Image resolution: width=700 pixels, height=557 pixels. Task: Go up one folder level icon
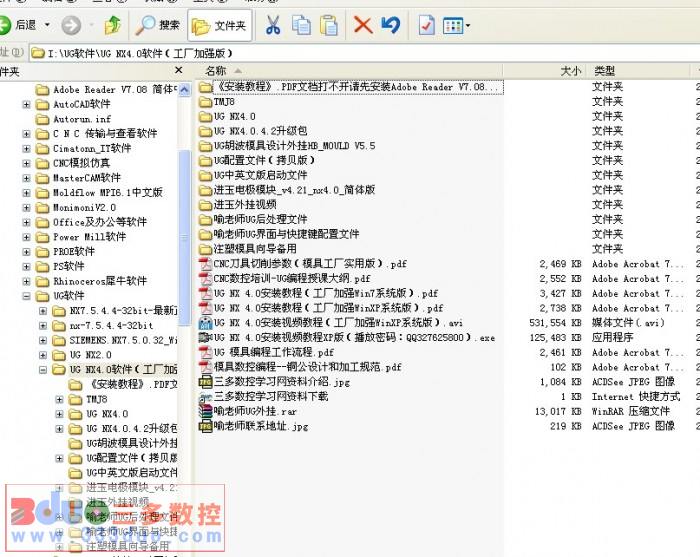pos(112,25)
